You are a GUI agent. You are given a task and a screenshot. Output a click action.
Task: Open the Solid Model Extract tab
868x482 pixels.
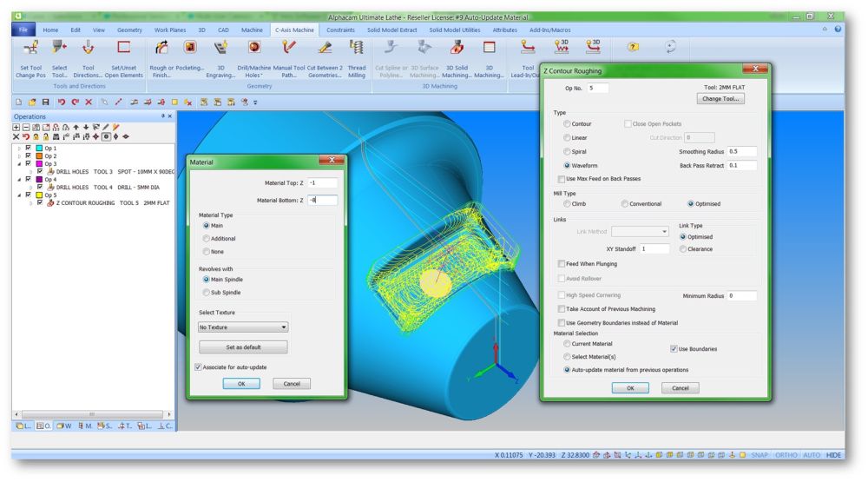391,30
